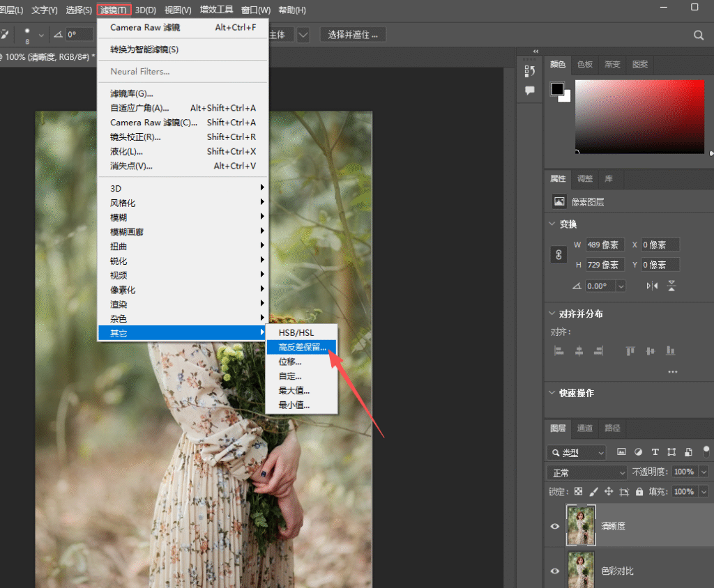The height and width of the screenshot is (588, 714).
Task: Click the link width and height chain icon
Action: (x=559, y=255)
